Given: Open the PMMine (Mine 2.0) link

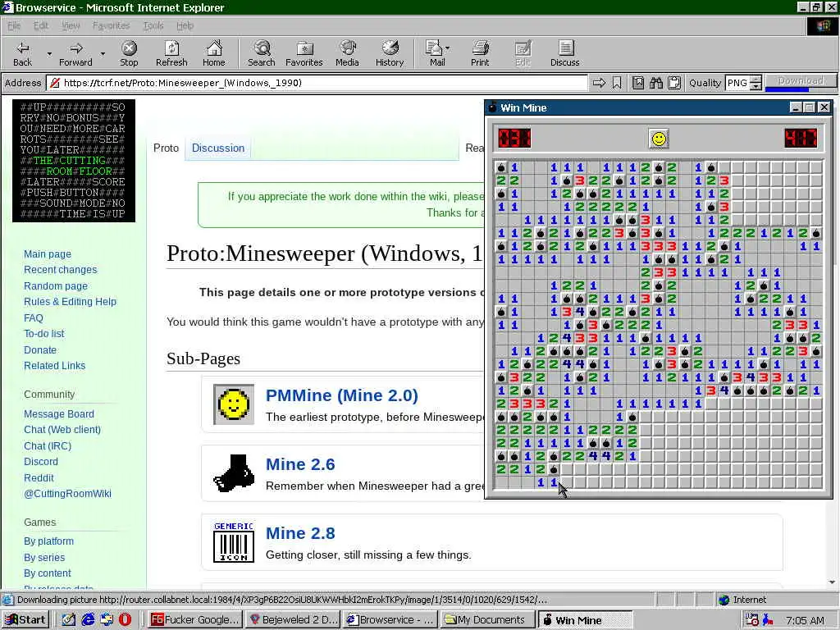Looking at the screenshot, I should tap(342, 395).
